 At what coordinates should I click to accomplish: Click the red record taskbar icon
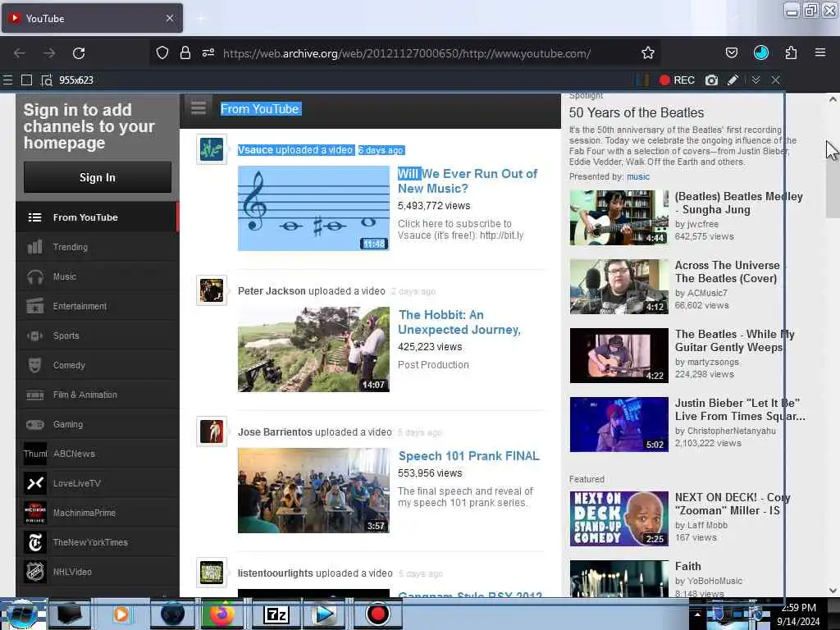[377, 614]
